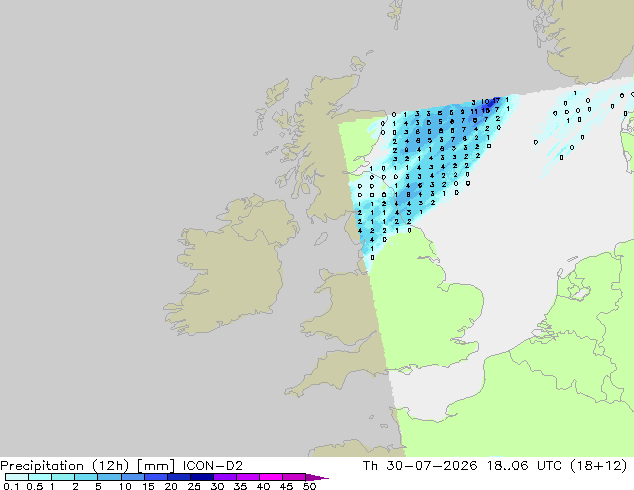Click the '(18+12)' forecast offset text
634x490 pixels.
click(598, 466)
